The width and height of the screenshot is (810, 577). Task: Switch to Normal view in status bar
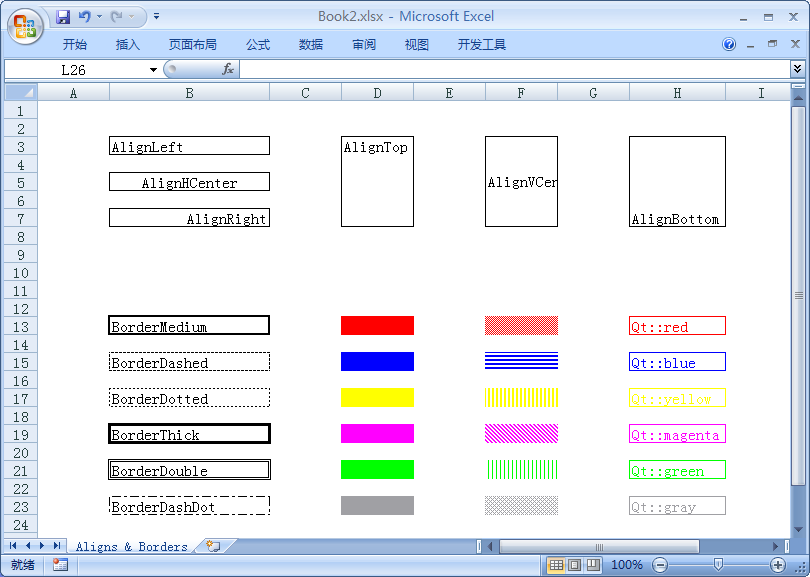[x=556, y=565]
